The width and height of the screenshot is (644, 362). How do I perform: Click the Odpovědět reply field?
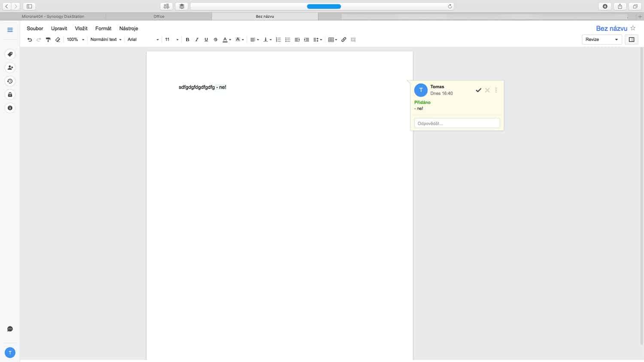[457, 124]
